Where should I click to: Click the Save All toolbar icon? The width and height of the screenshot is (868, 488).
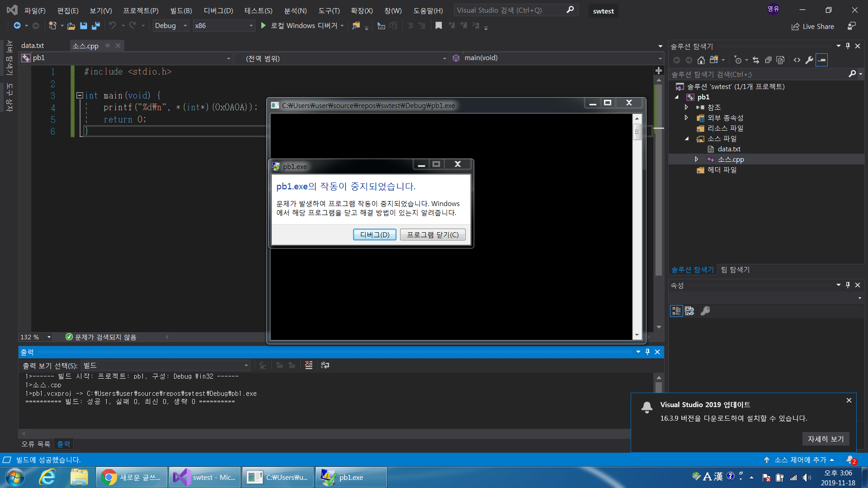[x=96, y=26]
